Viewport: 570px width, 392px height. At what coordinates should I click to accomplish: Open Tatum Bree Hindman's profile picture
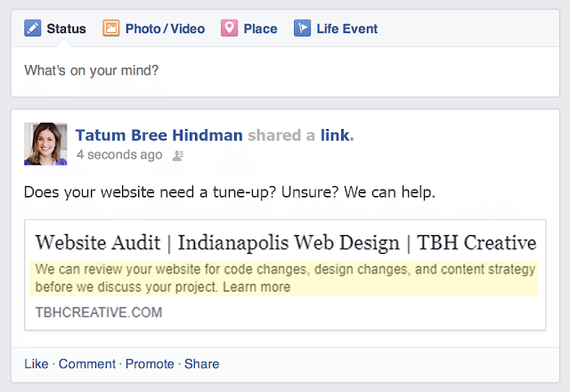tap(45, 143)
